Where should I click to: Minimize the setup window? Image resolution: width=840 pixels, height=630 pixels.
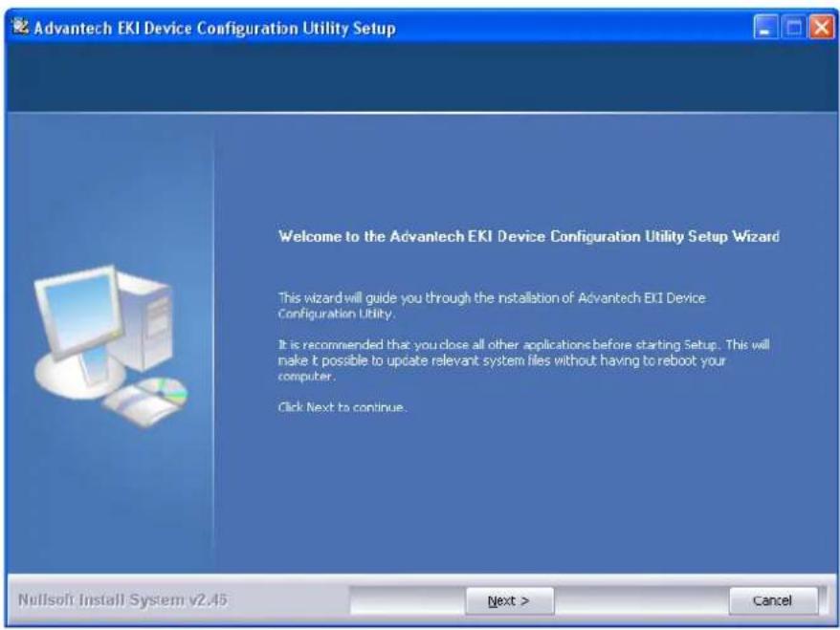tap(765, 28)
